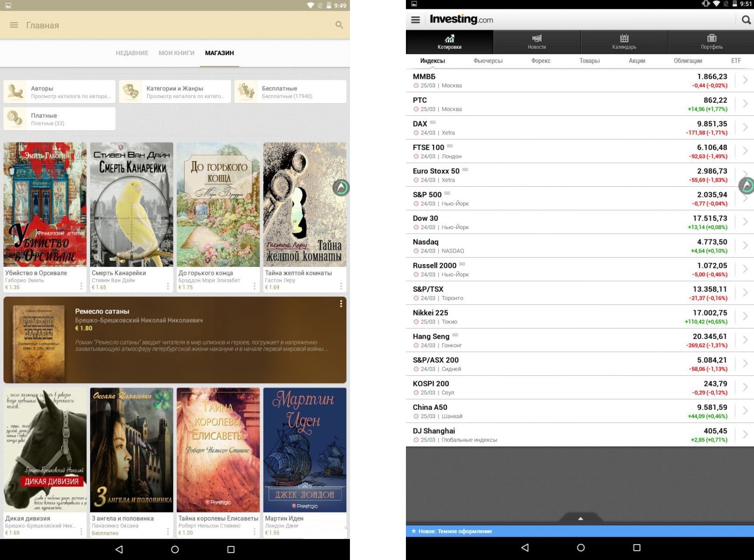Expand the FTSE 100 details chevron
The width and height of the screenshot is (754, 560).
click(745, 151)
